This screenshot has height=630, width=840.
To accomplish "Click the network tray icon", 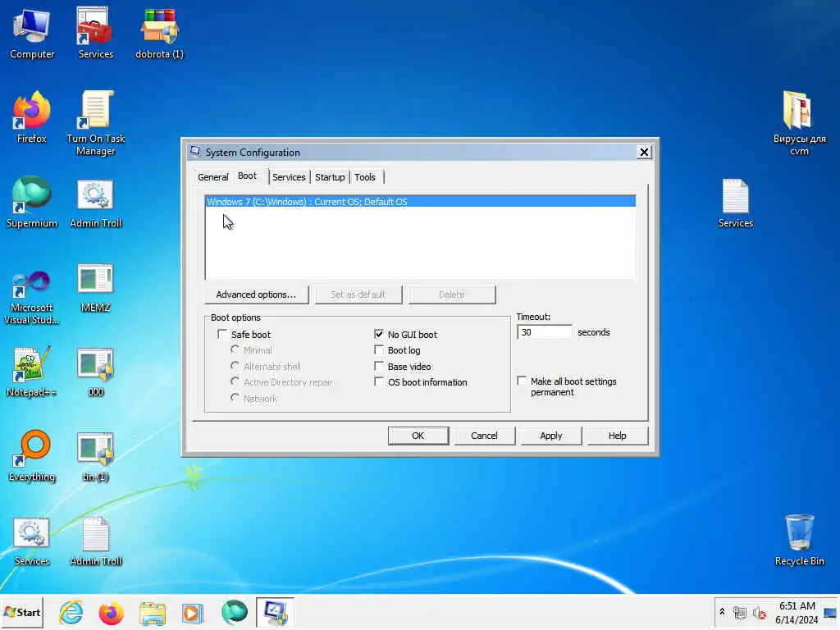I will tap(740, 612).
